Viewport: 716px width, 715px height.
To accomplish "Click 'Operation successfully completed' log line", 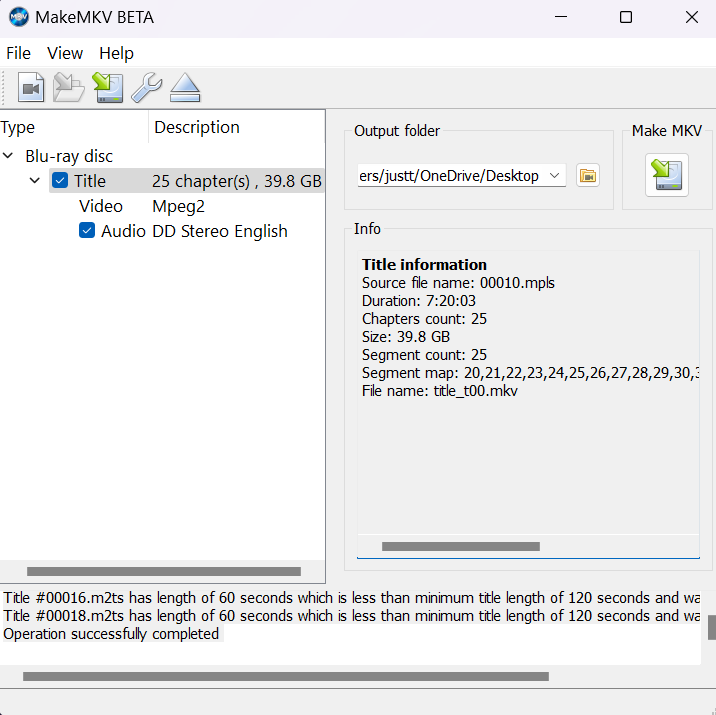I will tap(111, 634).
